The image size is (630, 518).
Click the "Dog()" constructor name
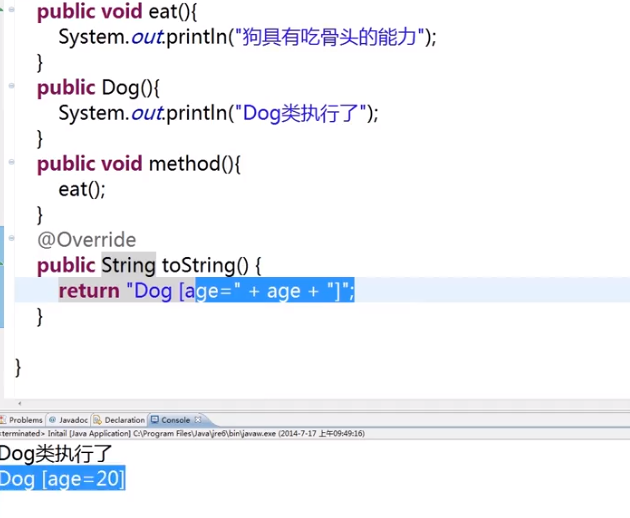(127, 88)
